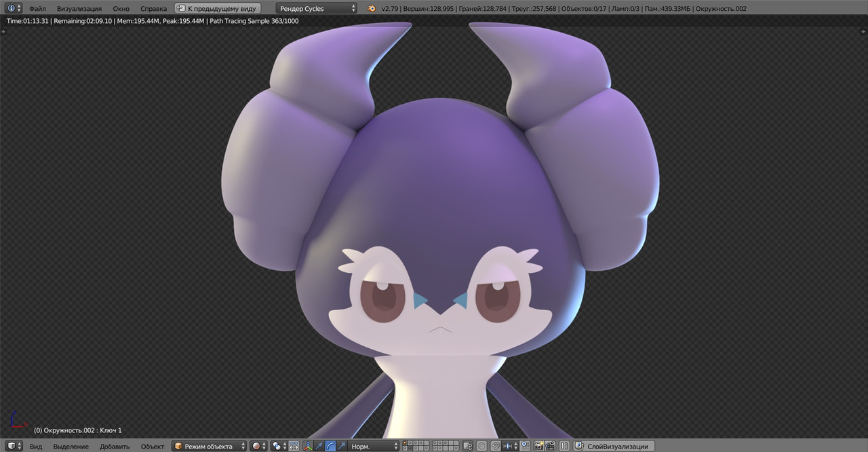868x452 pixels.
Task: Select the first scene layer button
Action: [406, 443]
